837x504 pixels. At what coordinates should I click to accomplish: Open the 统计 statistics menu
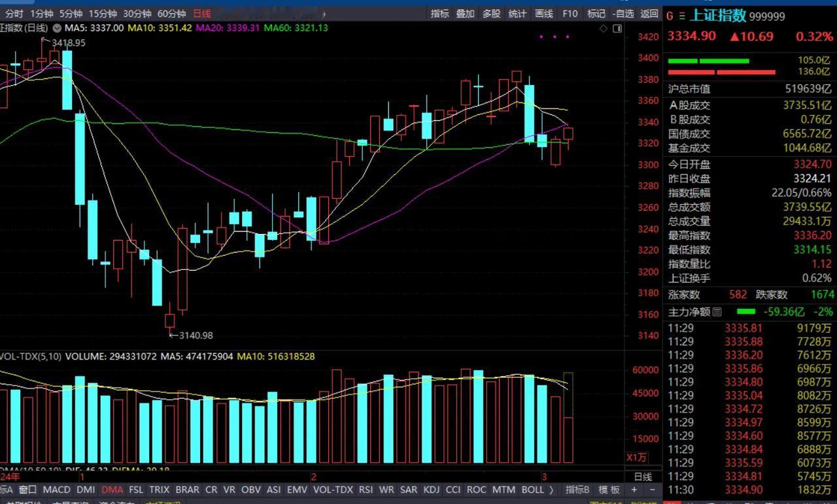pos(517,13)
